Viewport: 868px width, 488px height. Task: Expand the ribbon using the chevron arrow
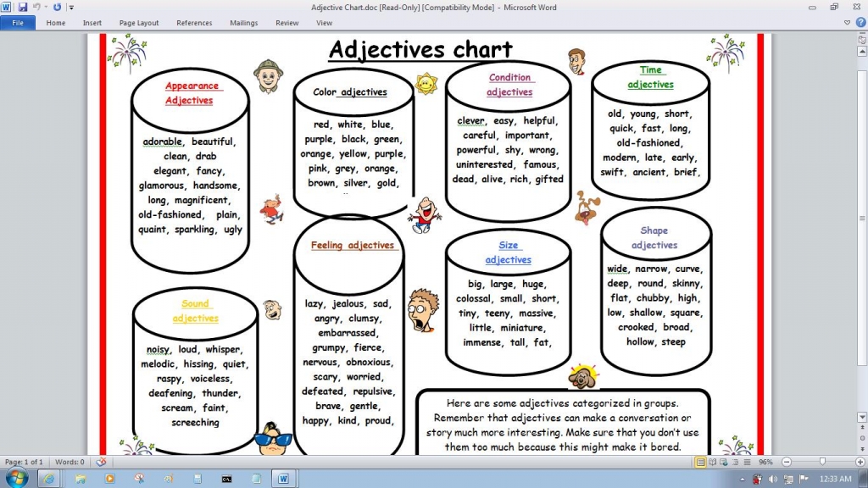(x=847, y=23)
